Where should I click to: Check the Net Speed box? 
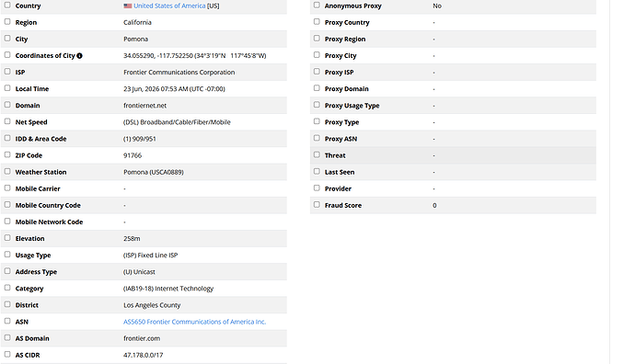click(x=7, y=121)
